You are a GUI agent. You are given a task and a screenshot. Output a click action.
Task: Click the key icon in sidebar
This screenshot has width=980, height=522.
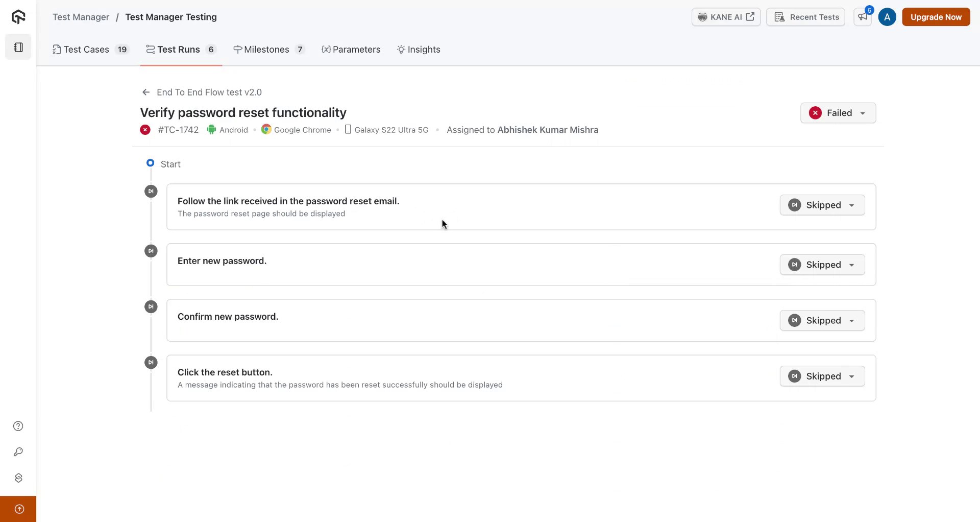pos(18,452)
